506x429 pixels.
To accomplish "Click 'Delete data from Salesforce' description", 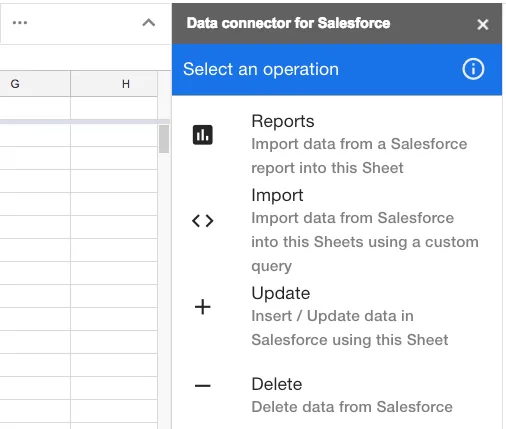I will tap(352, 407).
